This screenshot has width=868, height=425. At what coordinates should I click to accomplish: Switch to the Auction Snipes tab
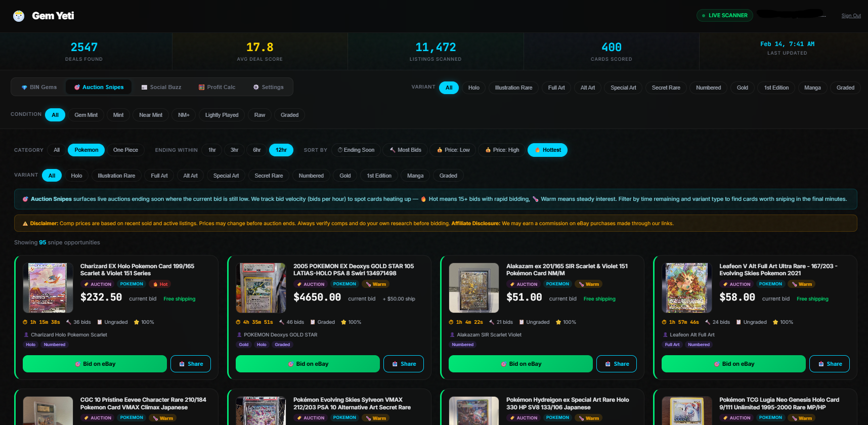click(99, 87)
